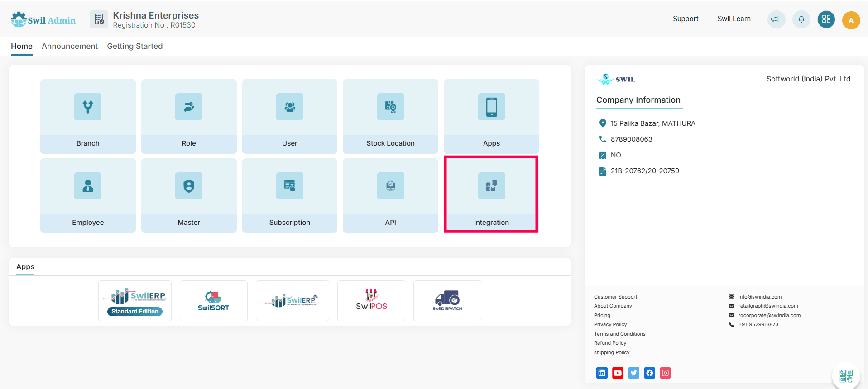This screenshot has height=389, width=868.
Task: Click the 21B-20762/20-20759 license text
Action: click(x=645, y=171)
